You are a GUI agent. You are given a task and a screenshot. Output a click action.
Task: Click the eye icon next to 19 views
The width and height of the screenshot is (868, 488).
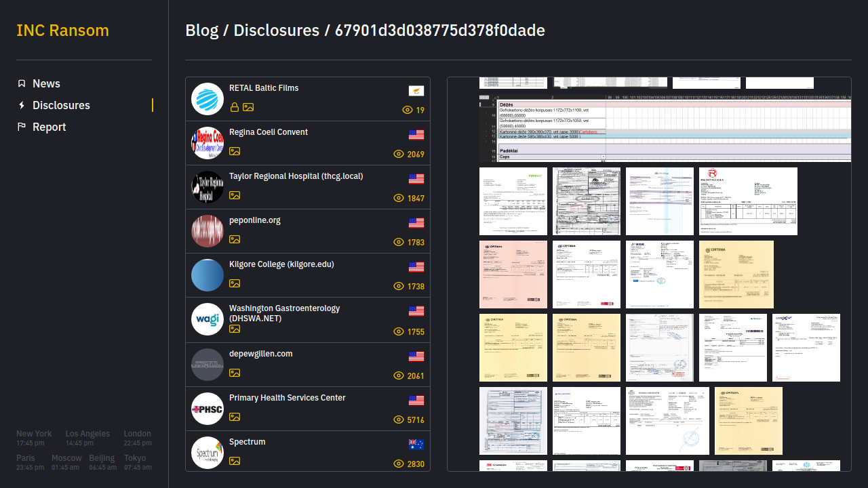(408, 110)
